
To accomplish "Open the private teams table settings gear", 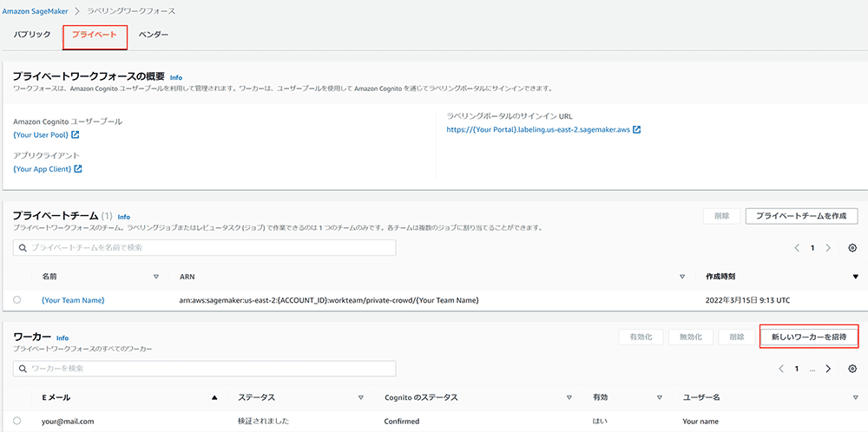I will [852, 248].
